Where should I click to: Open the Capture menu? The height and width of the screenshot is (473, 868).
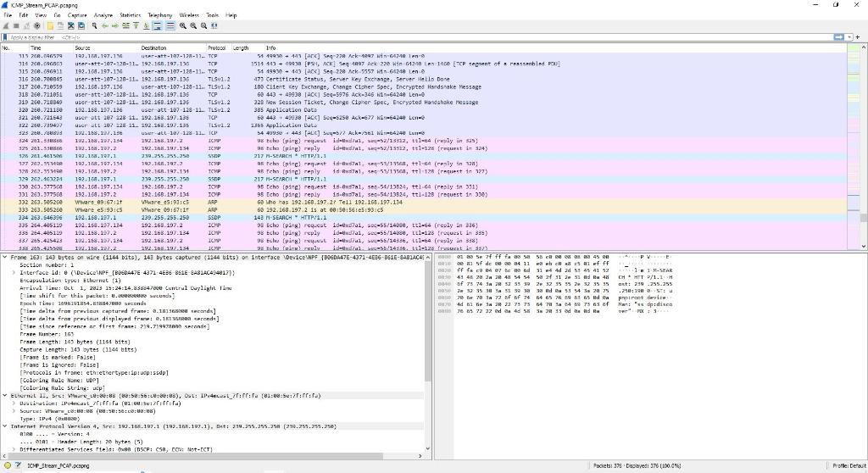pos(77,15)
